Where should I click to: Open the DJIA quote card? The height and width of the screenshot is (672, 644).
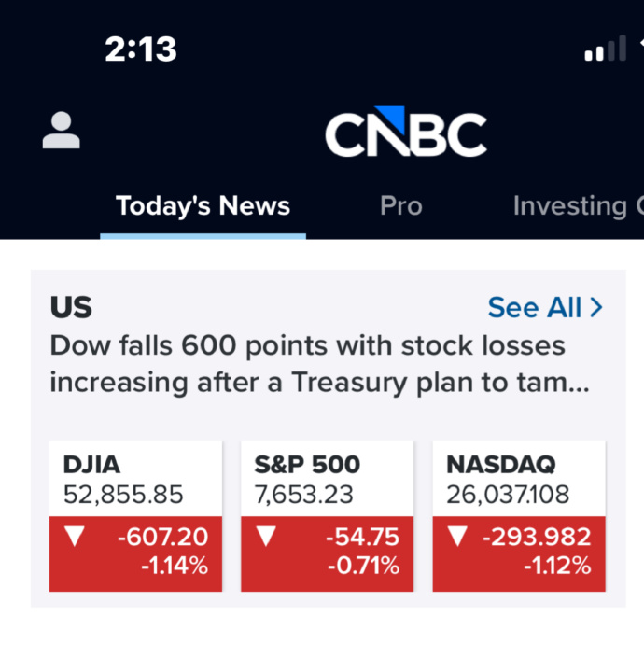pyautogui.click(x=136, y=516)
